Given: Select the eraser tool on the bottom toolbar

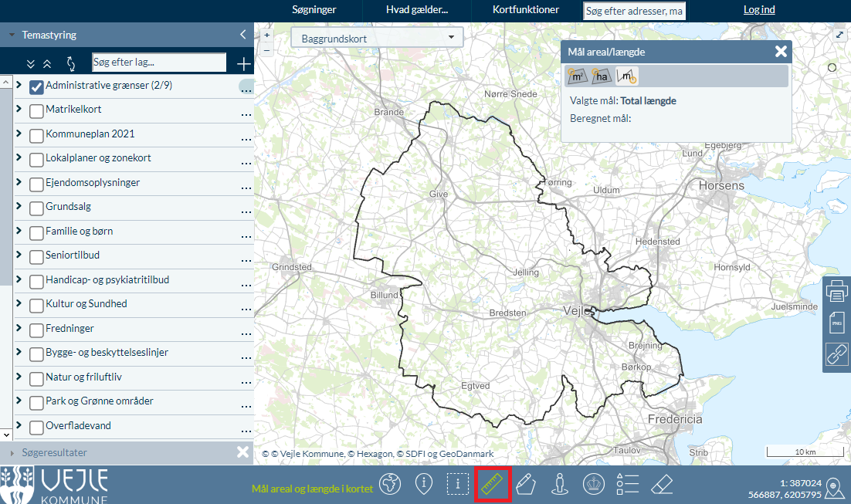Looking at the screenshot, I should pos(662,484).
